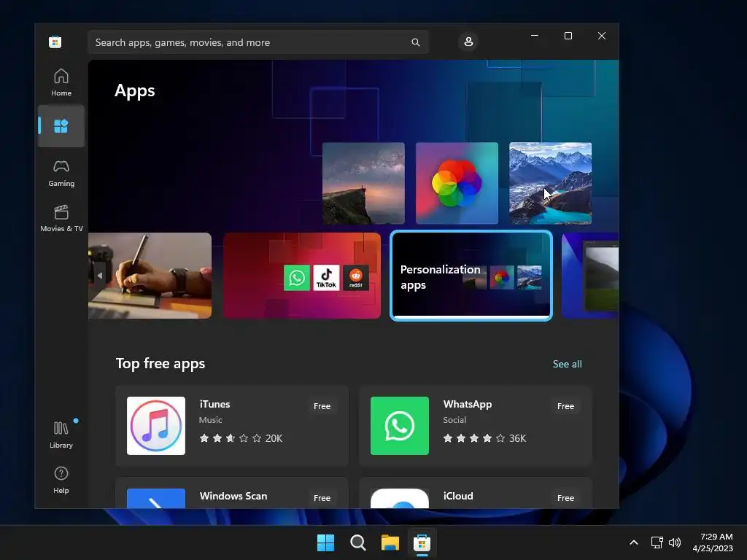The width and height of the screenshot is (747, 560).
Task: Open the mountain lake wallpaper thumbnail
Action: [x=550, y=183]
